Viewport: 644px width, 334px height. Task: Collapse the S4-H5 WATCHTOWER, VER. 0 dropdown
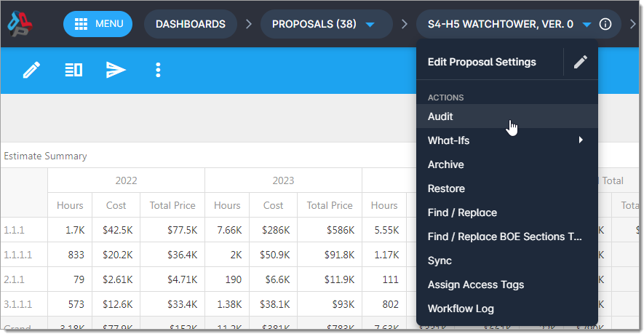(x=587, y=25)
